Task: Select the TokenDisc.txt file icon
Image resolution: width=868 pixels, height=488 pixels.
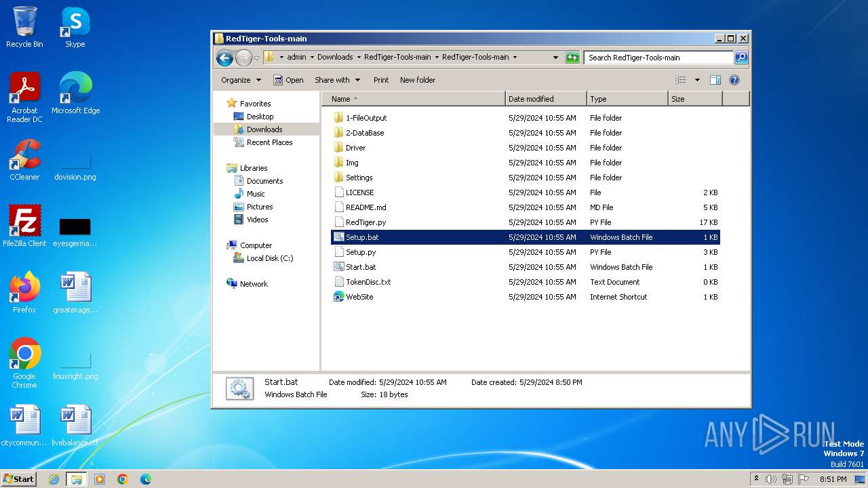Action: pyautogui.click(x=339, y=282)
